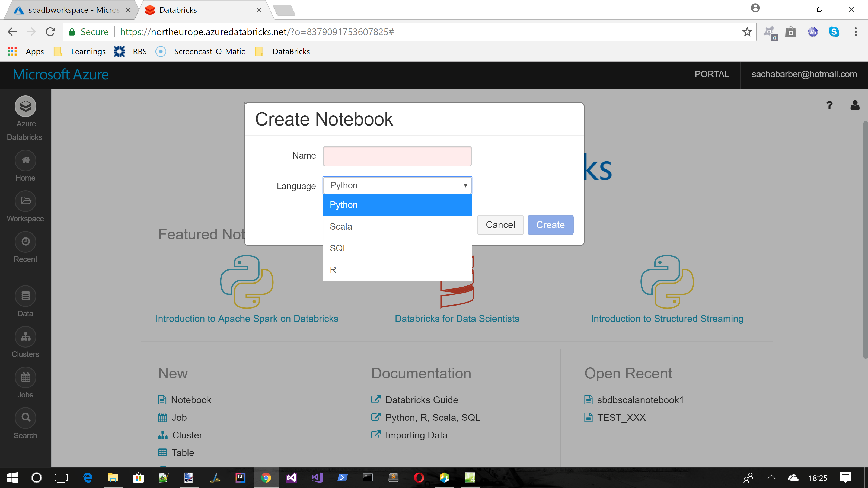
Task: Go to Home in the sidebar
Action: pos(25,161)
